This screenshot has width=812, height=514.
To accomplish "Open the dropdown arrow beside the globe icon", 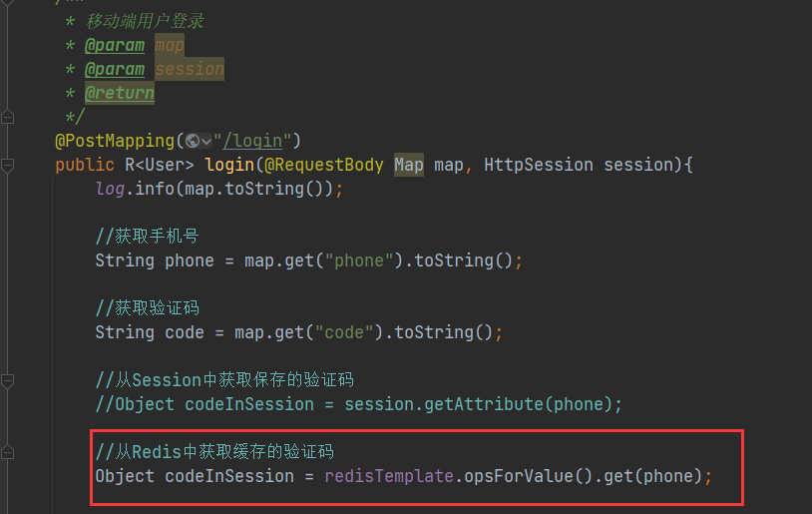I will coord(205,141).
